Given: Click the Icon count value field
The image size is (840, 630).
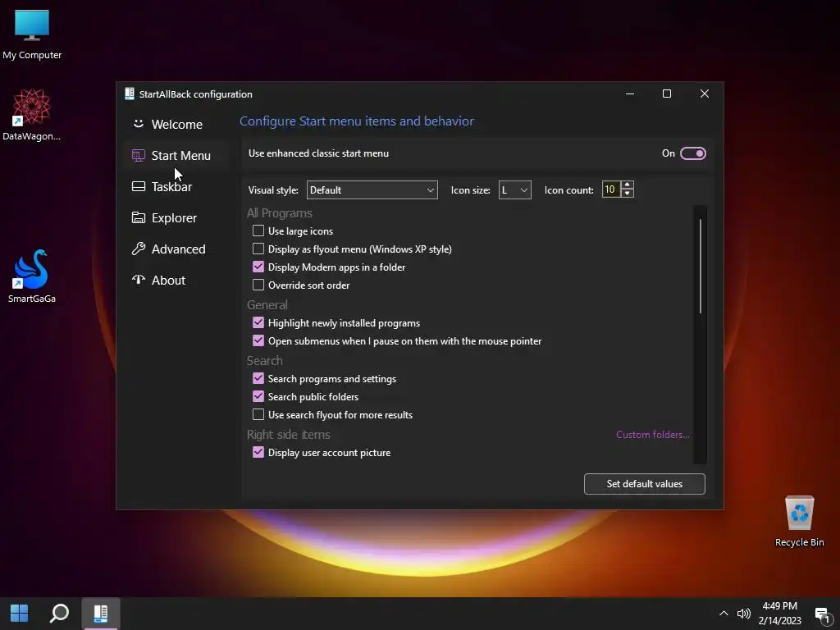Looking at the screenshot, I should coord(610,189).
